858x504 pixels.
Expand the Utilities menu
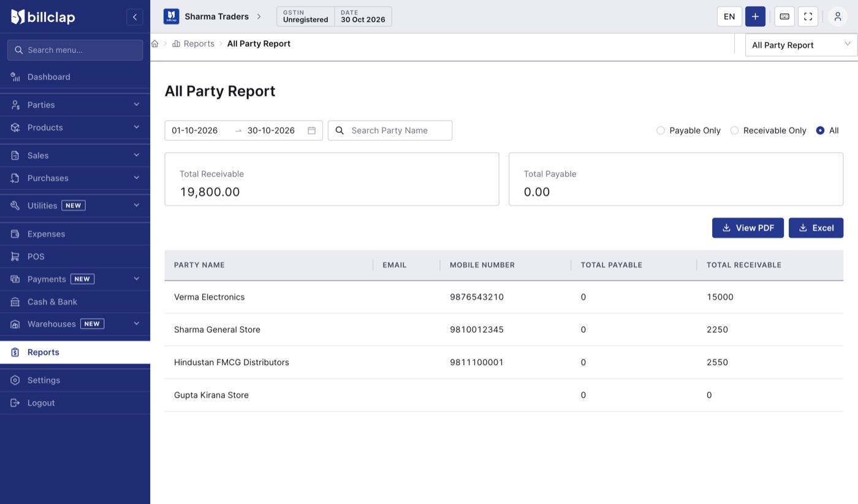click(75, 206)
